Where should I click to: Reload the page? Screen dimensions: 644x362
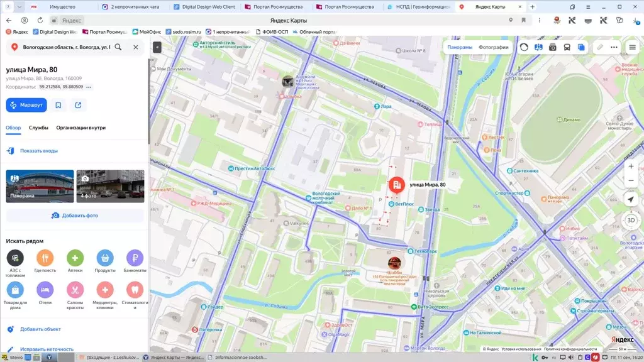click(x=40, y=20)
